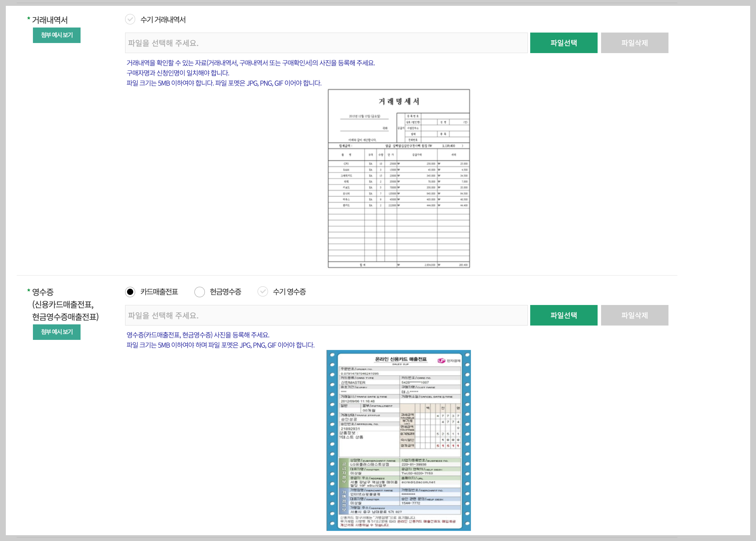
Task: Click the 온라인 신용카드 매출전표 sample image
Action: coord(399,440)
